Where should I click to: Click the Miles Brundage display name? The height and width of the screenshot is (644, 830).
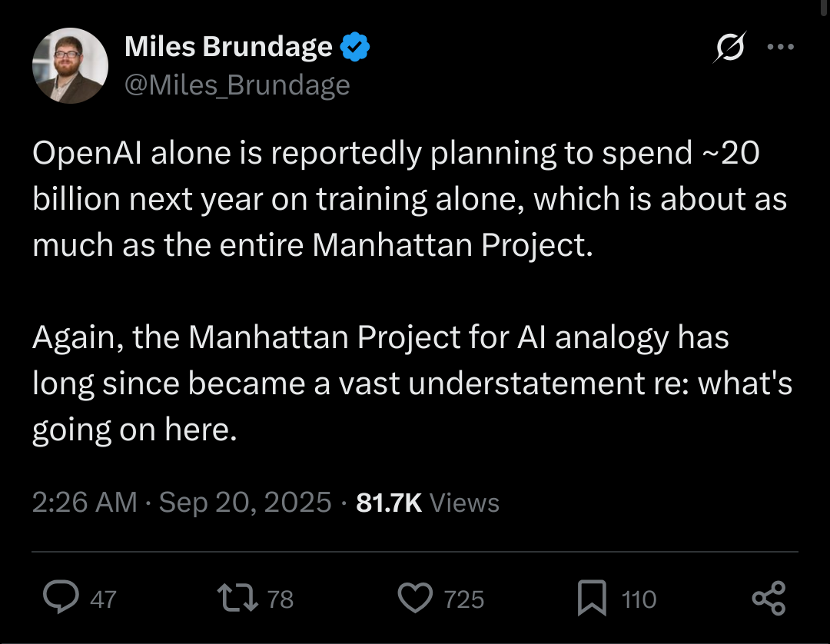(228, 48)
